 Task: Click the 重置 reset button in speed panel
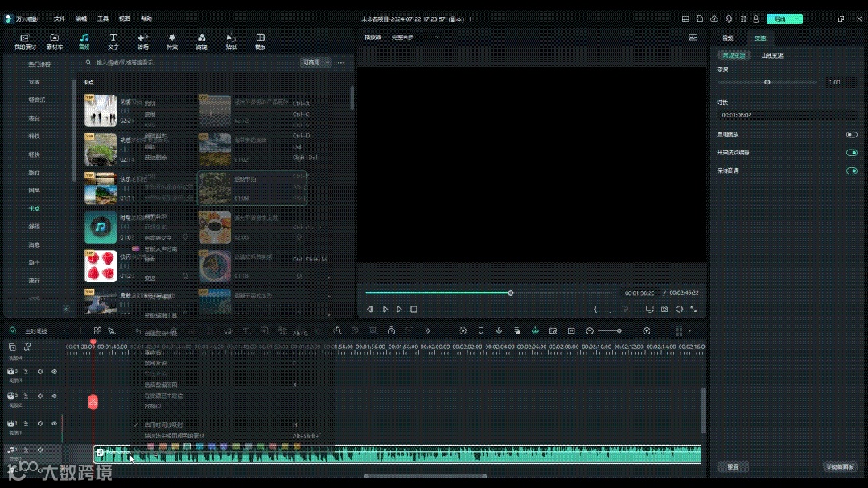point(733,466)
